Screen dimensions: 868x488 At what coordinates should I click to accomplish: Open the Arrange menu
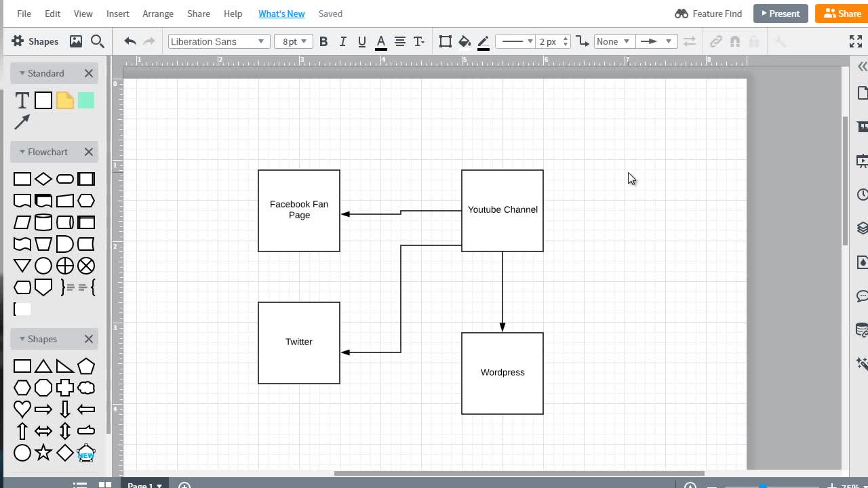coord(158,14)
